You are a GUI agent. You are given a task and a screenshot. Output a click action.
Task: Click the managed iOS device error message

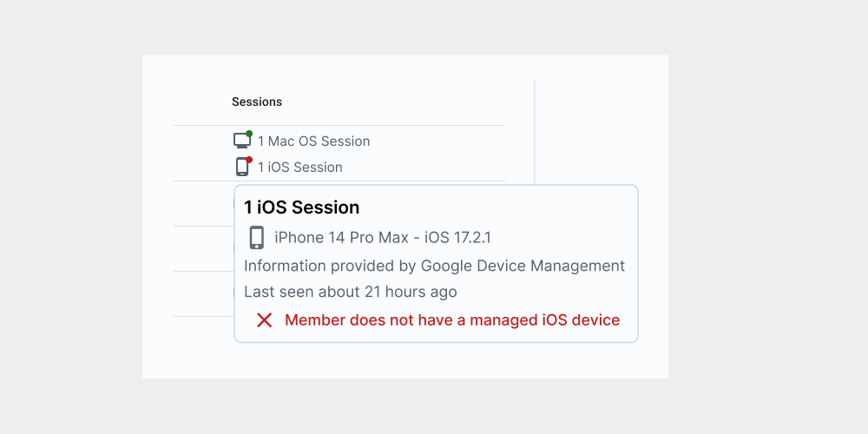coord(452,320)
